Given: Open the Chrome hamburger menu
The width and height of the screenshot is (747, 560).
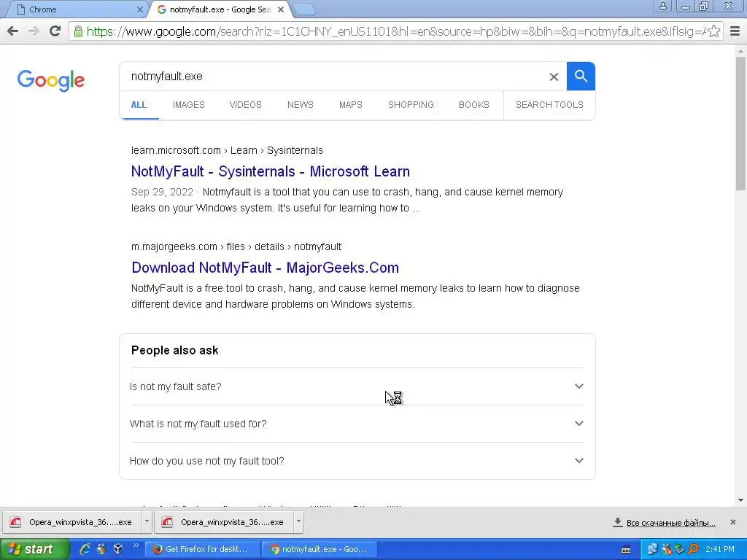Looking at the screenshot, I should [735, 31].
